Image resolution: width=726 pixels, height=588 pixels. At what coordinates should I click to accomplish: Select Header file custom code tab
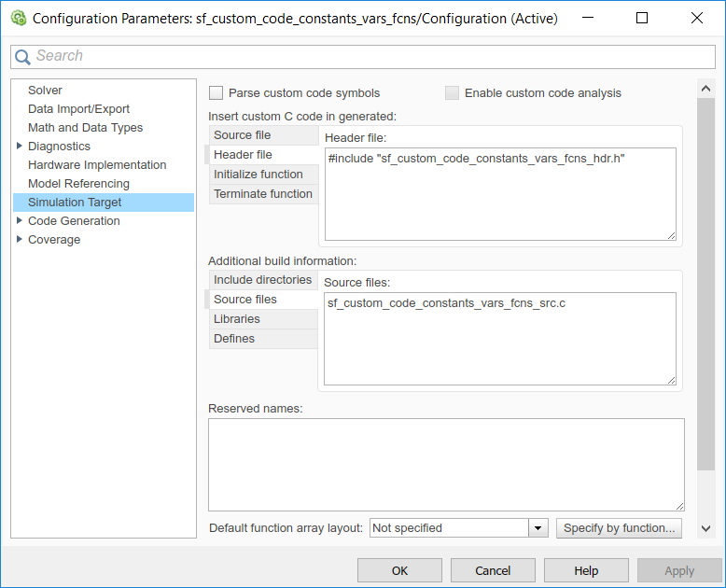point(263,155)
